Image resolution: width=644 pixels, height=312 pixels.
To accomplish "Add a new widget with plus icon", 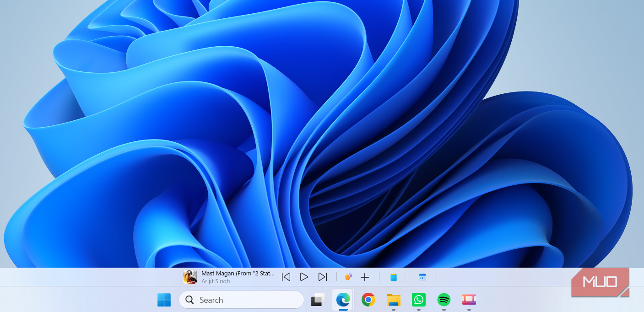I will pos(365,277).
